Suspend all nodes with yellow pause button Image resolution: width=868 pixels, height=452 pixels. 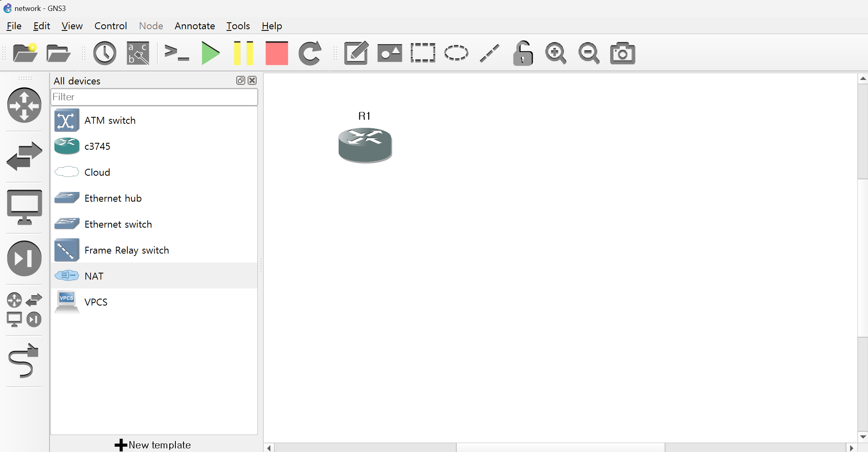[244, 53]
